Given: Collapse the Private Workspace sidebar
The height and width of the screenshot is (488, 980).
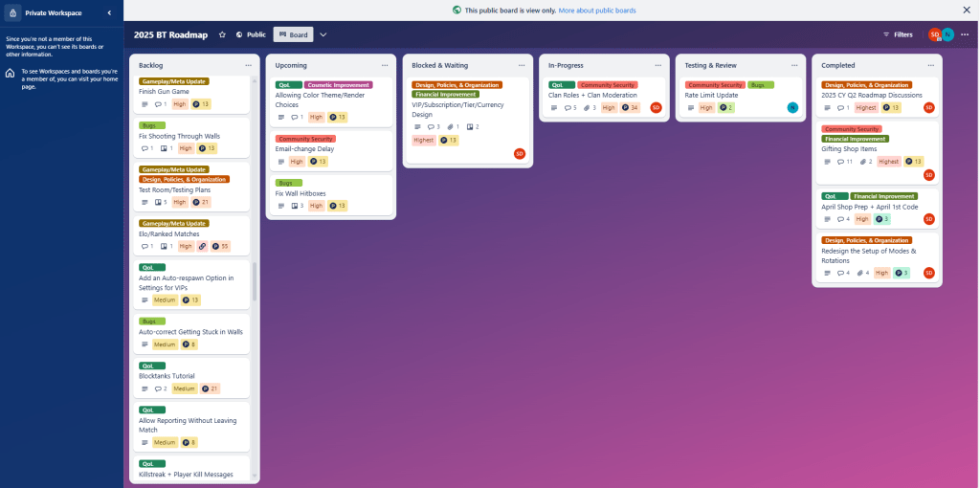Looking at the screenshot, I should click(109, 12).
